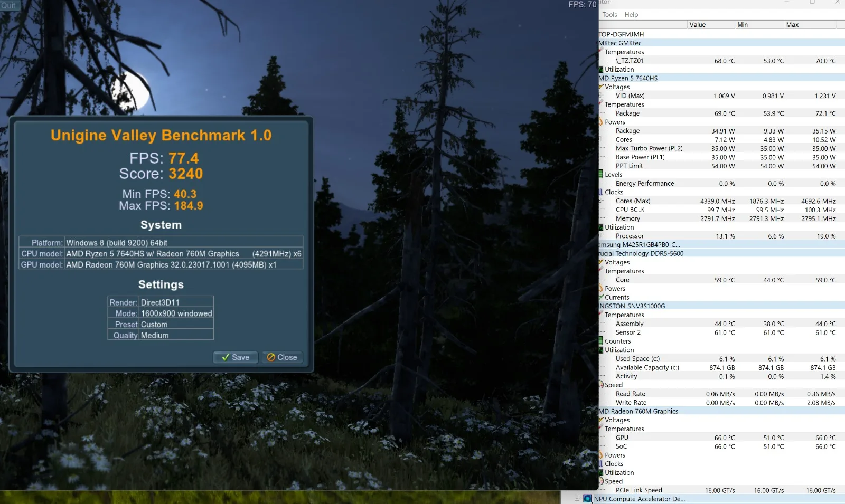
Task: Select the Read Rate row
Action: 721,394
